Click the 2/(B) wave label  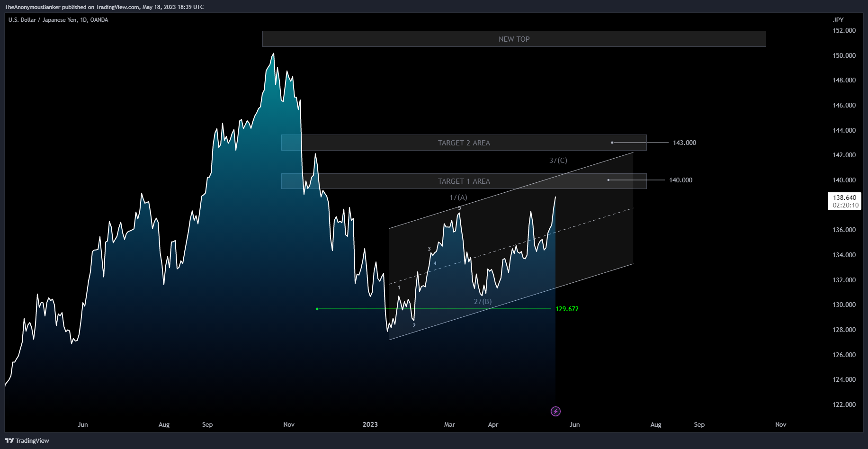tap(483, 301)
